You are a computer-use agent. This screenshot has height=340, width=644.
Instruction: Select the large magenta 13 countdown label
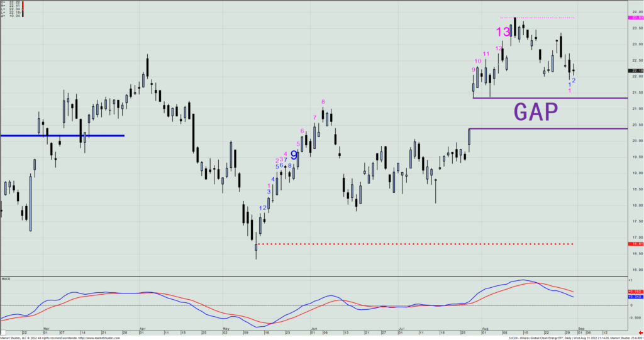[502, 32]
